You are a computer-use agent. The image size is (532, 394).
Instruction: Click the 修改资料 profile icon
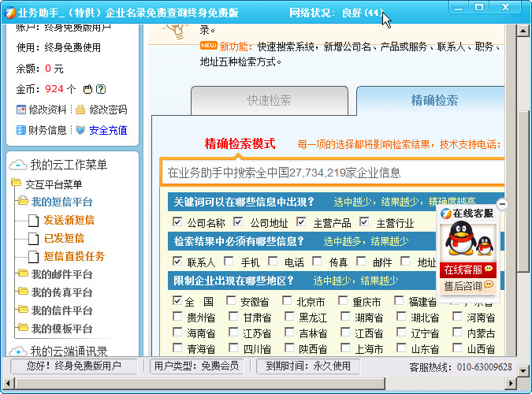pyautogui.click(x=21, y=110)
